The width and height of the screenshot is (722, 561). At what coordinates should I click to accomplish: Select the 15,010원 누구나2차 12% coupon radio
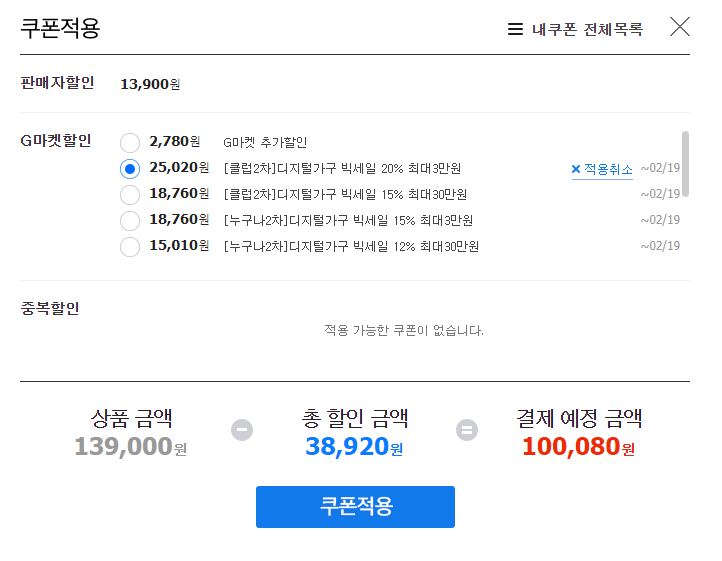(x=130, y=247)
